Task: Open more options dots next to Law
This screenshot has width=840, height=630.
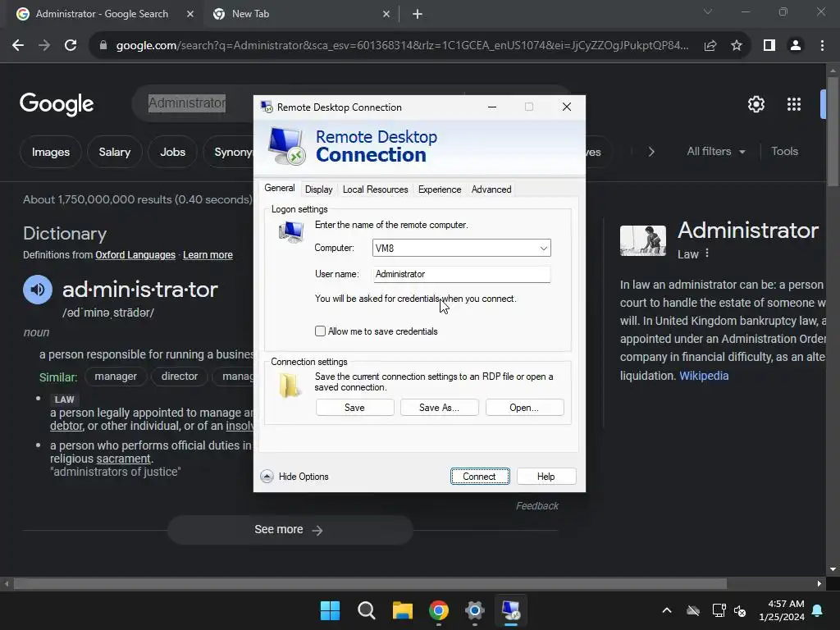Action: [x=707, y=253]
